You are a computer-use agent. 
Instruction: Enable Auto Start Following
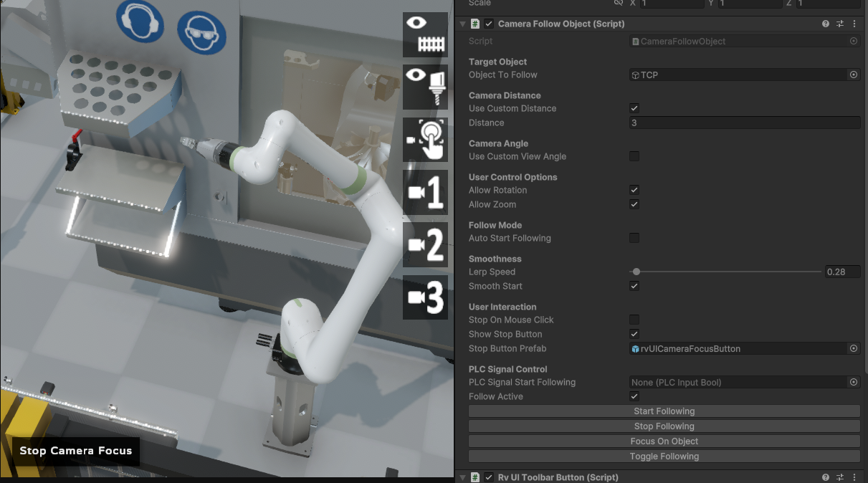(x=634, y=238)
